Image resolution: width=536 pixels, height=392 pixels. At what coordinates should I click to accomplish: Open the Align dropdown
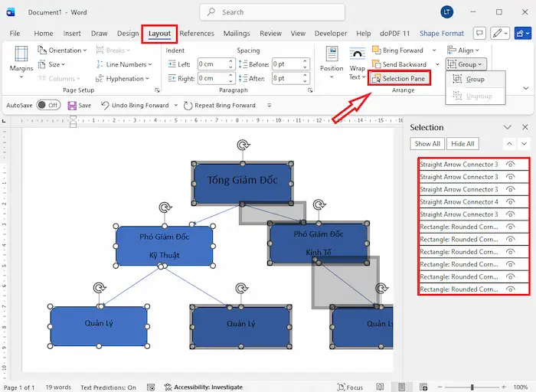pos(466,51)
